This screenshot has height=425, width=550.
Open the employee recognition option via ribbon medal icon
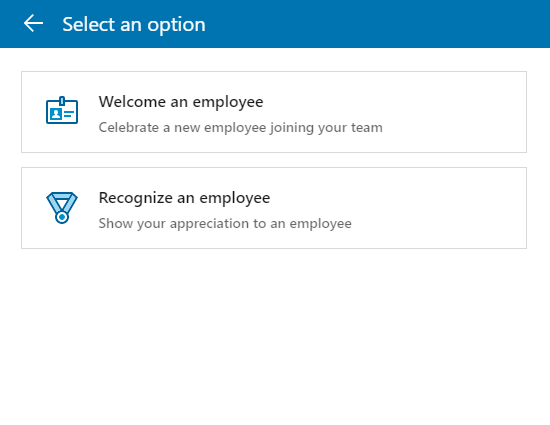pyautogui.click(x=62, y=208)
